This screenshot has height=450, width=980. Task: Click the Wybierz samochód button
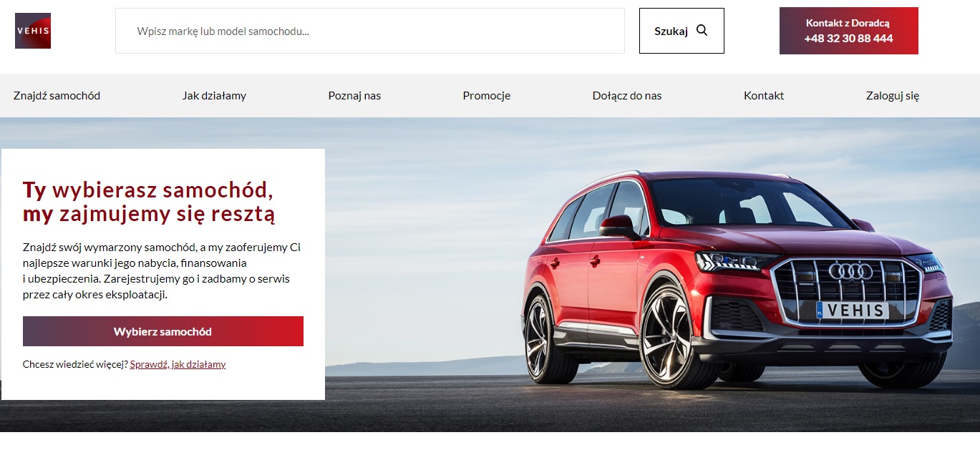[x=163, y=331]
